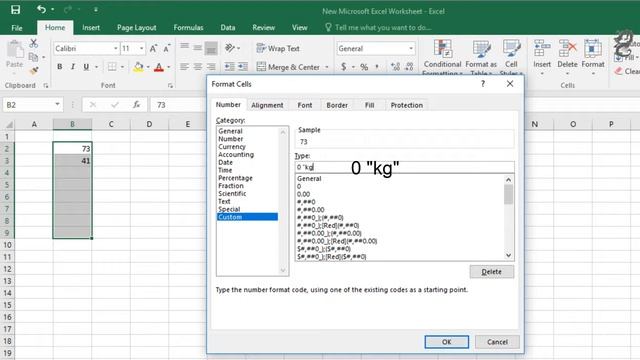Switch to the Insert ribbon tab
The height and width of the screenshot is (360, 640).
point(91,27)
